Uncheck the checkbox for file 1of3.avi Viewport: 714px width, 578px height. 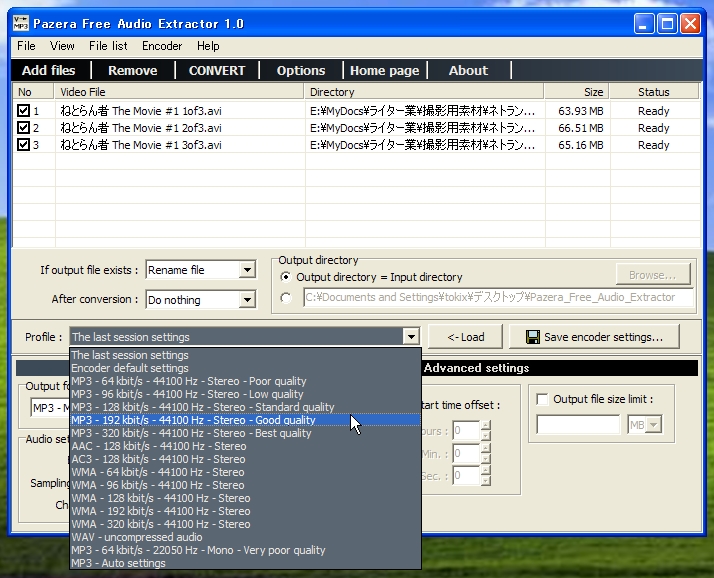point(23,111)
